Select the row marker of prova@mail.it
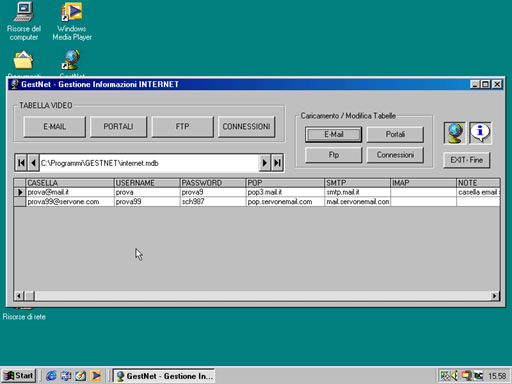This screenshot has height=384, width=512. pyautogui.click(x=20, y=192)
